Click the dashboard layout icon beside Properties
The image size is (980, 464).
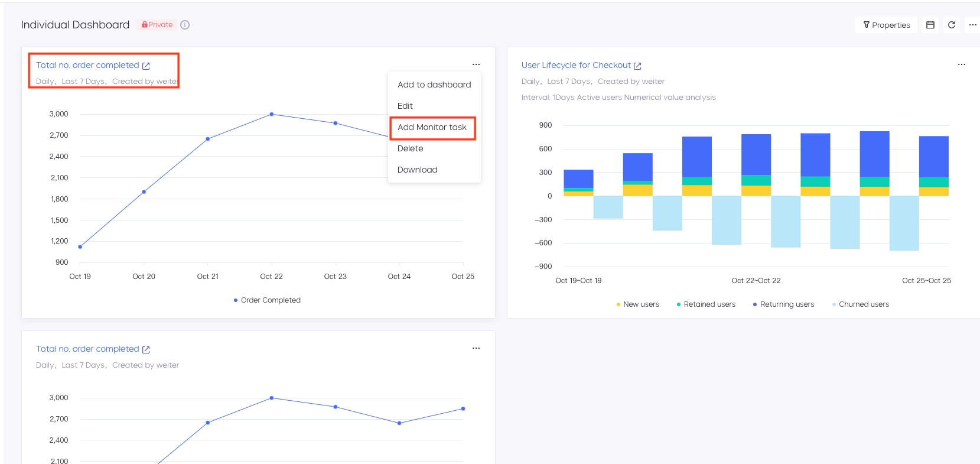930,25
